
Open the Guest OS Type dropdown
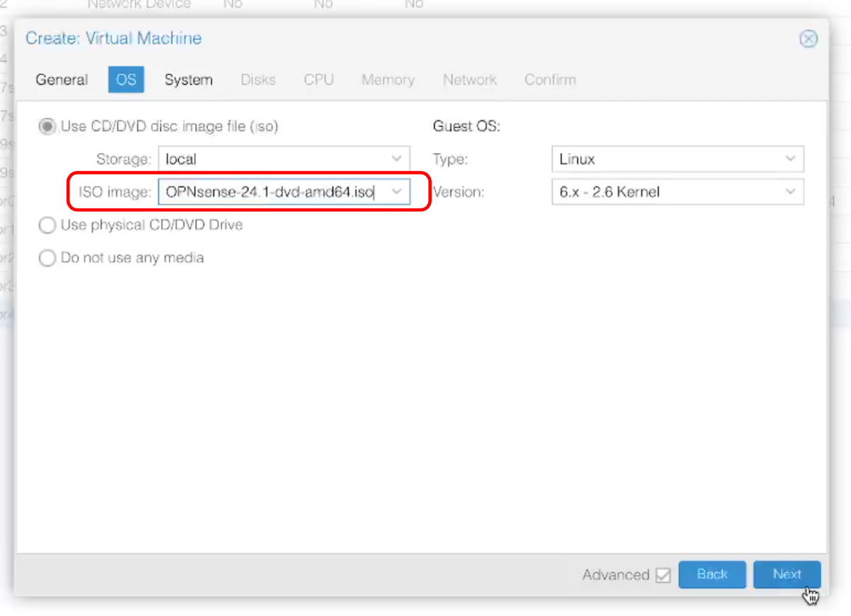point(790,159)
